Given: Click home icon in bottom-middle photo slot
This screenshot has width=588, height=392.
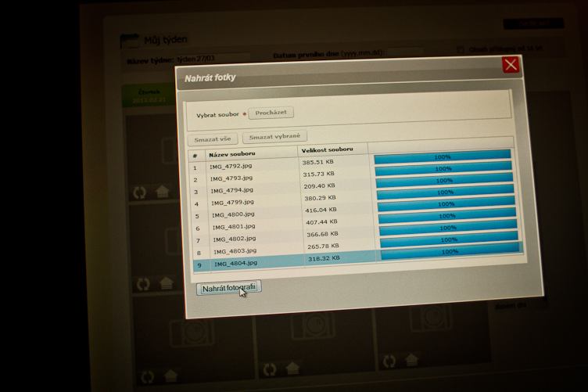Looking at the screenshot, I should (292, 368).
